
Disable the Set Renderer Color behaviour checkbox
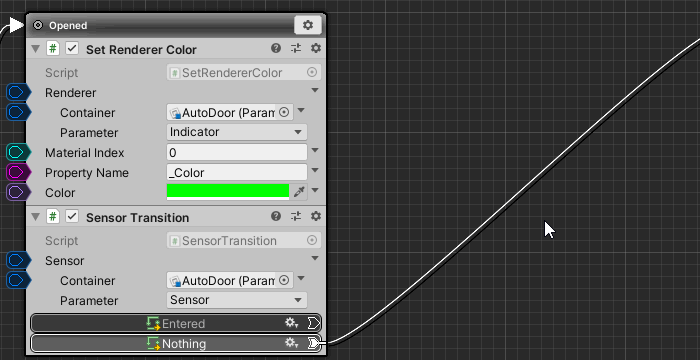tap(72, 48)
